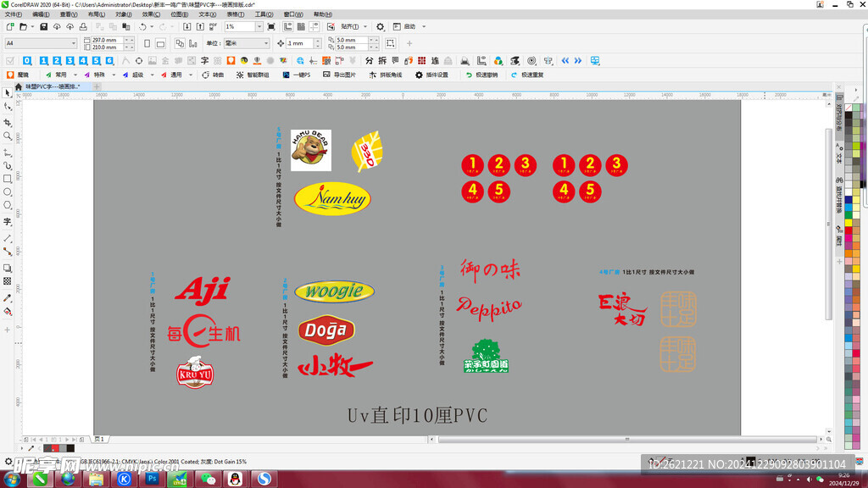Click the Undo arrow icon
This screenshot has height=488, width=868.
142,26
